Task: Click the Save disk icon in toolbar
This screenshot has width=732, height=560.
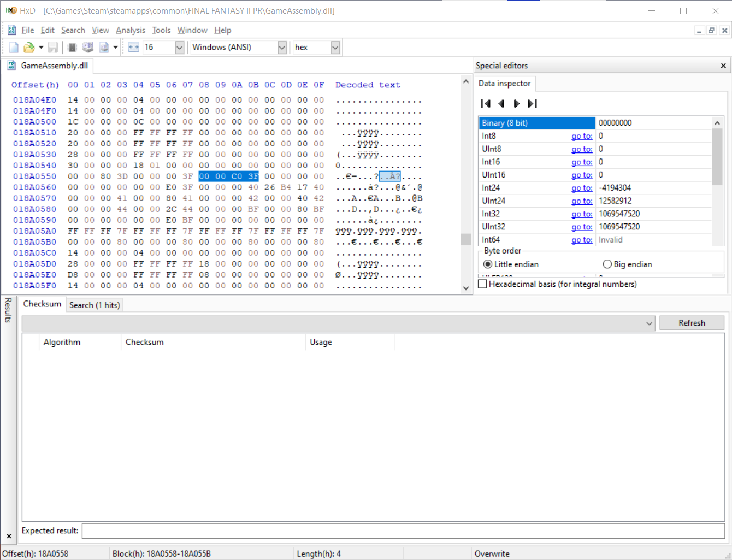Action: [x=53, y=48]
